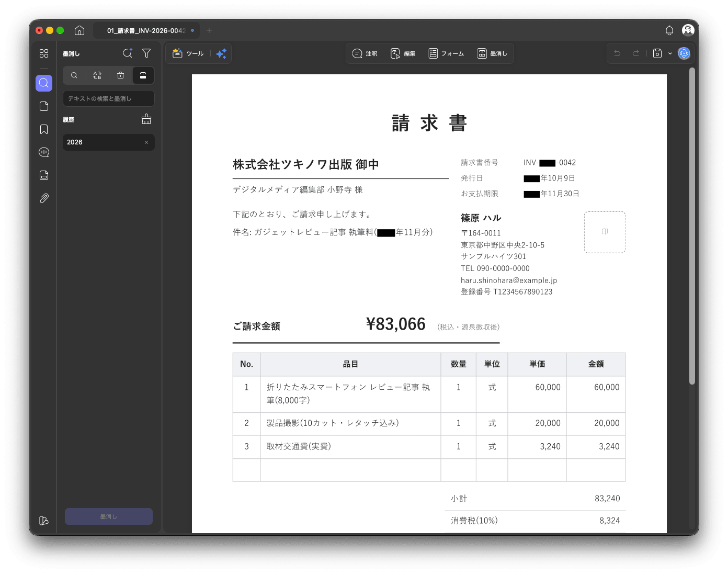The image size is (728, 574).
Task: Click the document vertical scrollbar
Action: [x=692, y=226]
